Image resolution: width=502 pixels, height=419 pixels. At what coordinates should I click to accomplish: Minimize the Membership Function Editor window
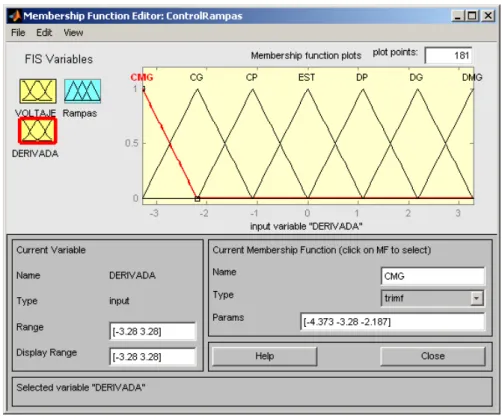click(x=458, y=16)
